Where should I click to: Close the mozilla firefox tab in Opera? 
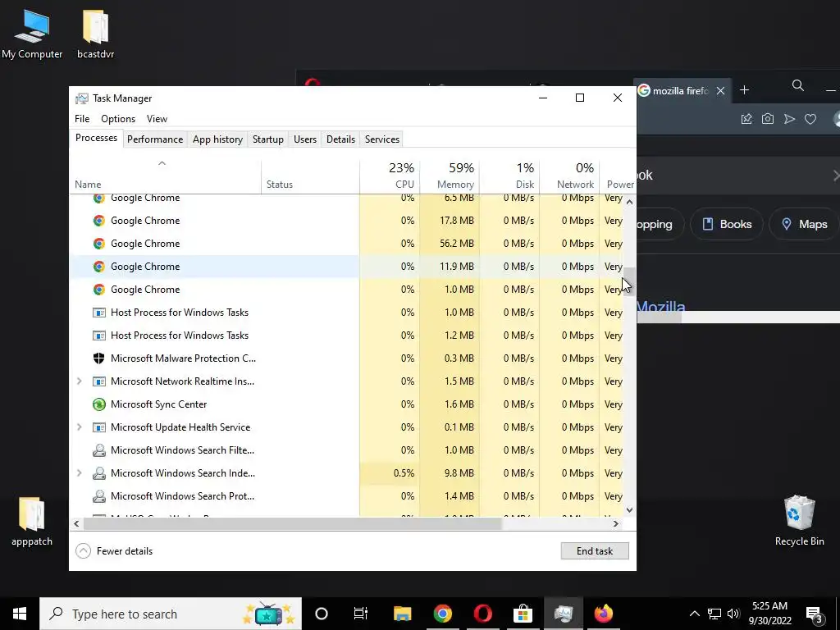[x=720, y=90]
